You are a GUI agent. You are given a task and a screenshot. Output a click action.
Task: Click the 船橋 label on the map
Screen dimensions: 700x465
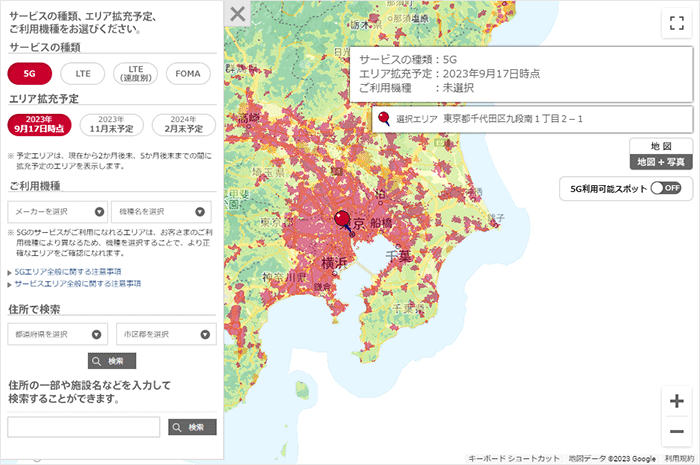[381, 223]
